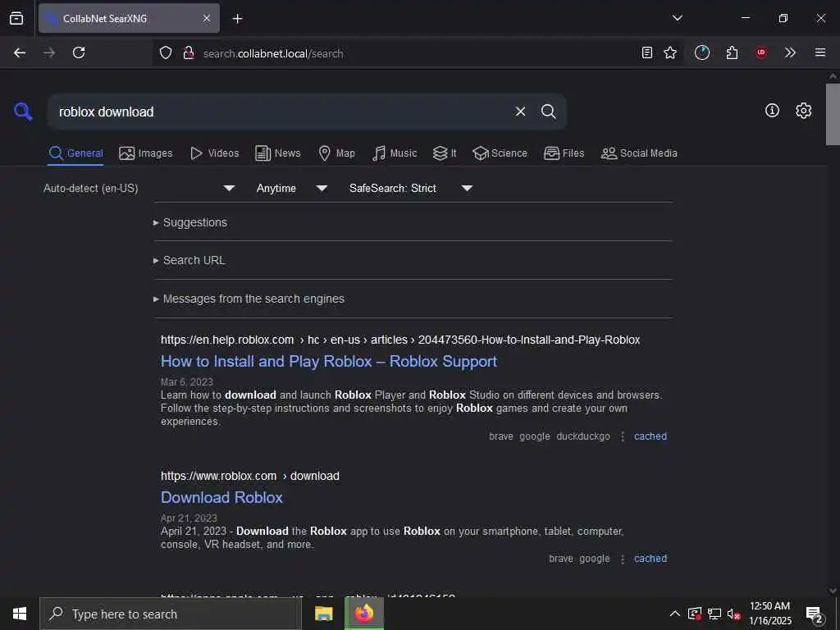Switch to the Videos category tab

coord(214,153)
